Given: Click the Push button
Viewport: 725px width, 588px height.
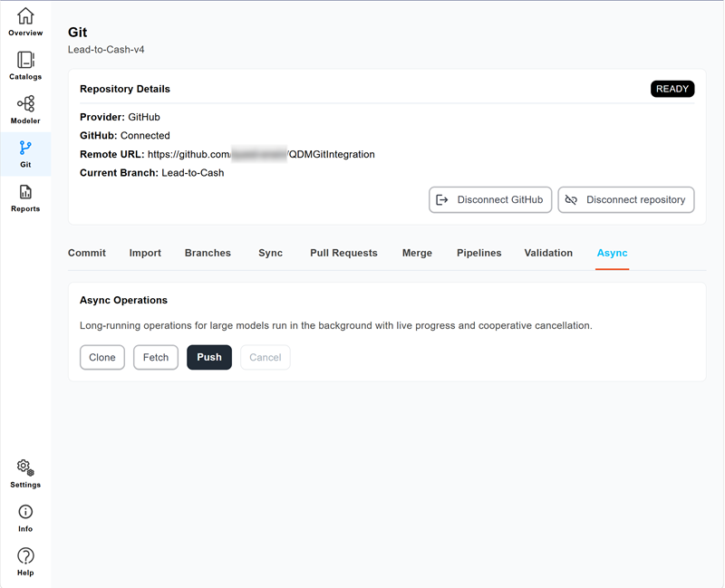Looking at the screenshot, I should [x=209, y=357].
